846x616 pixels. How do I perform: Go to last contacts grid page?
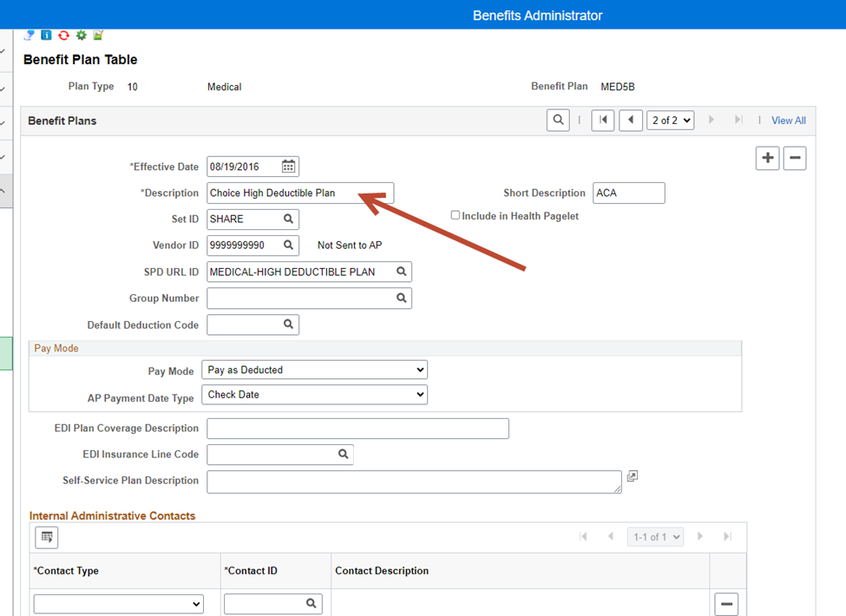click(x=727, y=537)
